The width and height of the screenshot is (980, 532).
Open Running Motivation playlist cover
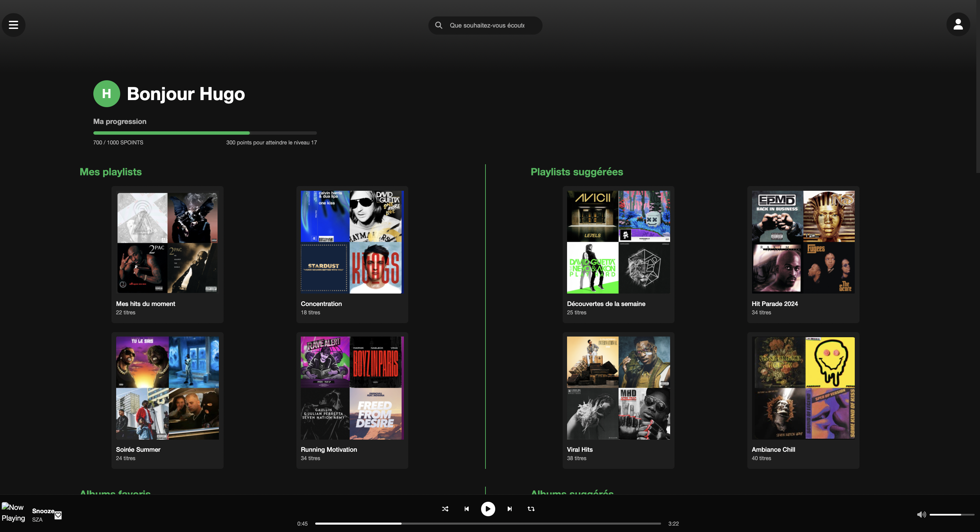click(352, 388)
